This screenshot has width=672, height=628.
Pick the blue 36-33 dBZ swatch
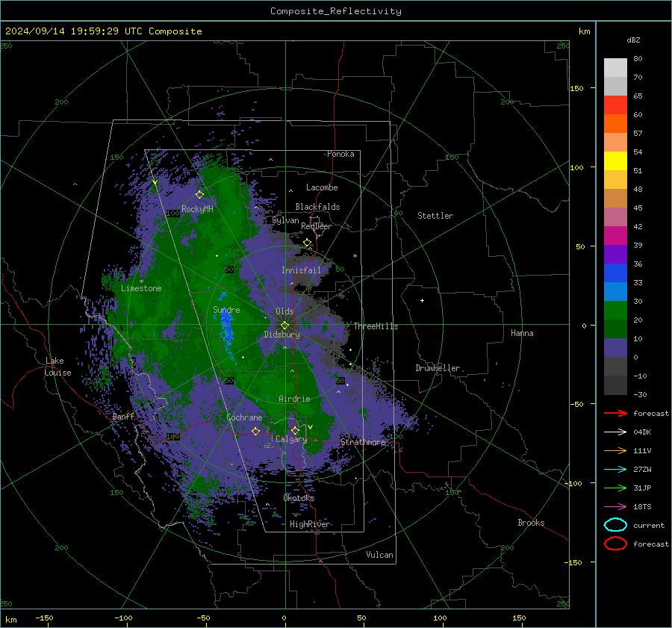[x=615, y=273]
